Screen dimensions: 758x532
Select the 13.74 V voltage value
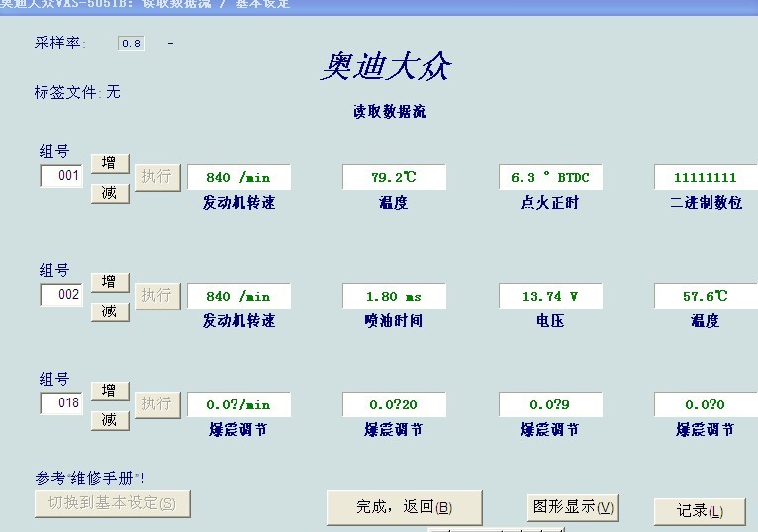click(550, 296)
